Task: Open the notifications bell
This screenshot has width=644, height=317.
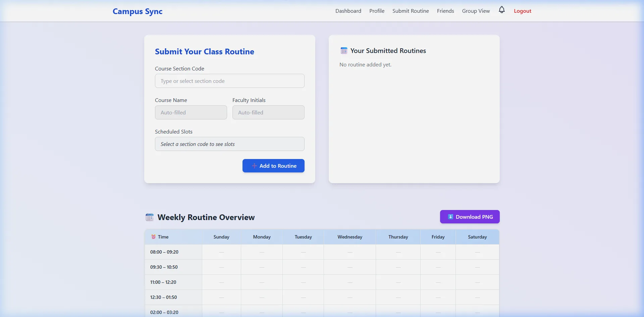Action: (x=502, y=10)
